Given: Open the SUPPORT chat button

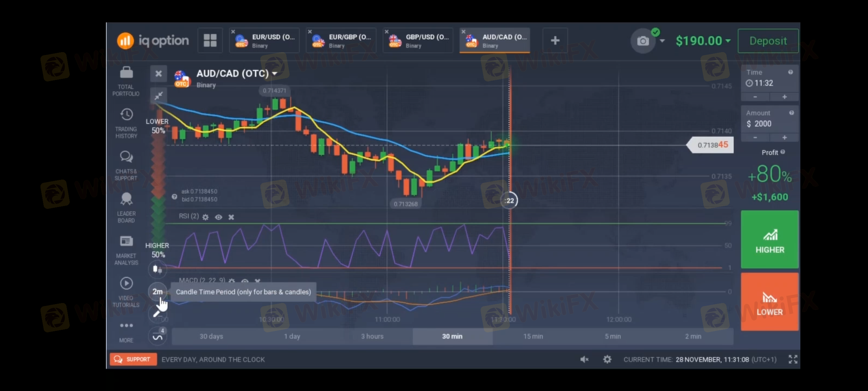Looking at the screenshot, I should 133,359.
